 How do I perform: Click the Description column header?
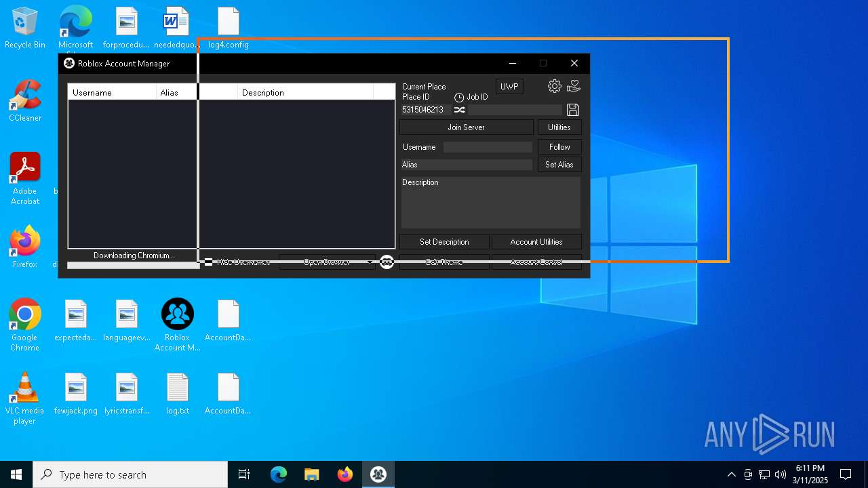(x=305, y=92)
